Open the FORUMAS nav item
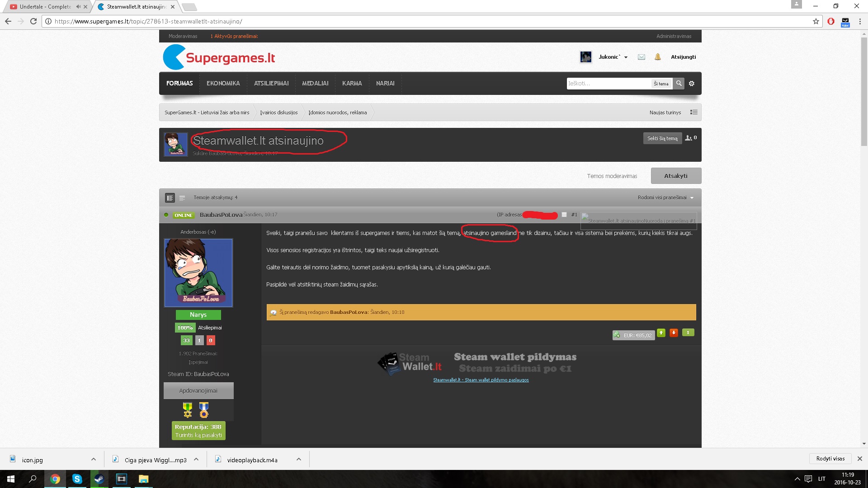The height and width of the screenshot is (488, 868). tap(179, 84)
